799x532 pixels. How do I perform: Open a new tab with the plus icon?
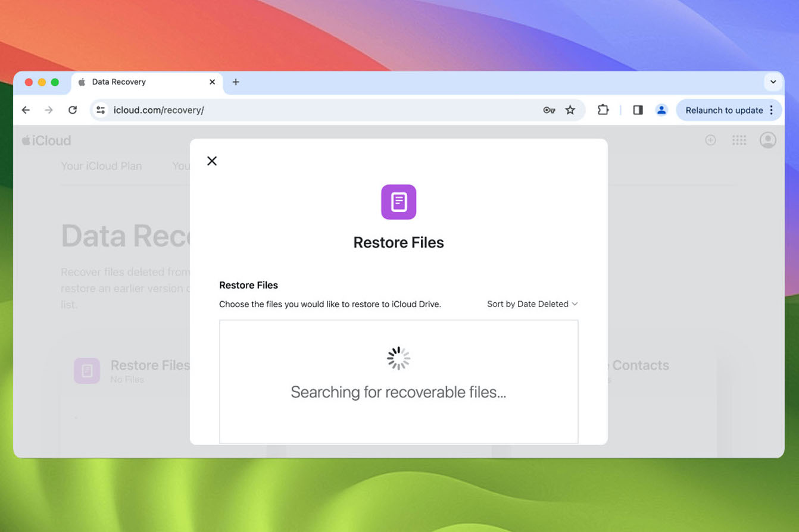pyautogui.click(x=236, y=82)
